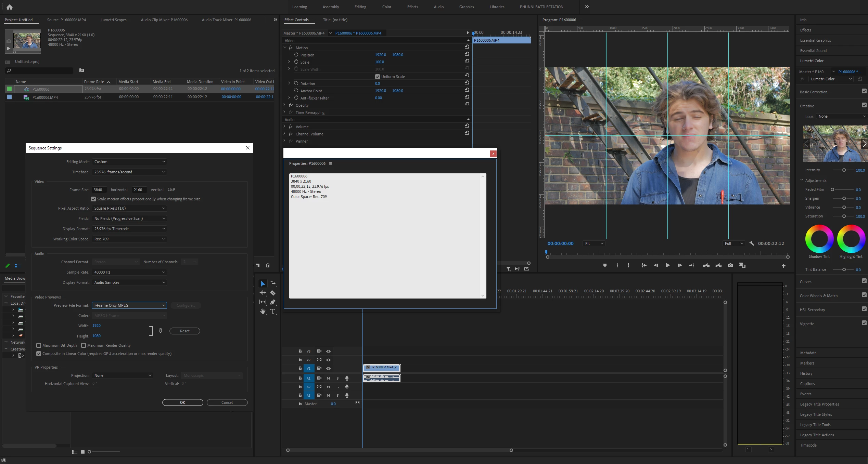
Task: Open the Lumetri Scopes tab
Action: (x=113, y=20)
